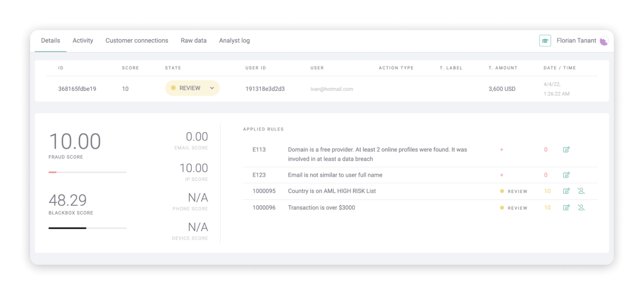Click the red plus on rule E123
644x295 pixels.
[x=501, y=175]
